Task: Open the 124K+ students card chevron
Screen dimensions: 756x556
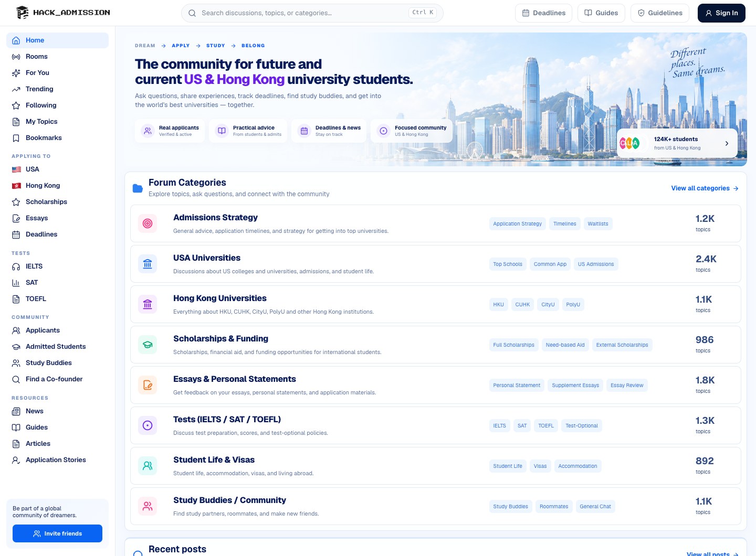Action: [727, 143]
